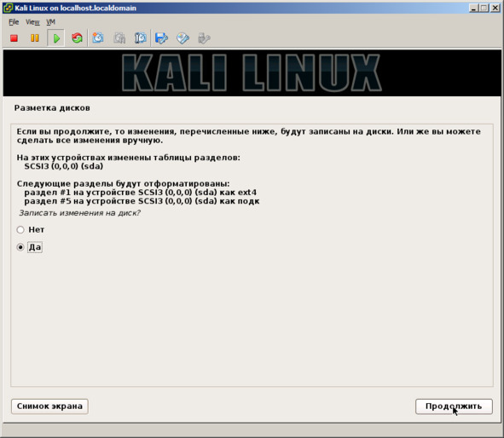Click the green Power On play icon
Image resolution: width=504 pixels, height=438 pixels.
(x=56, y=38)
